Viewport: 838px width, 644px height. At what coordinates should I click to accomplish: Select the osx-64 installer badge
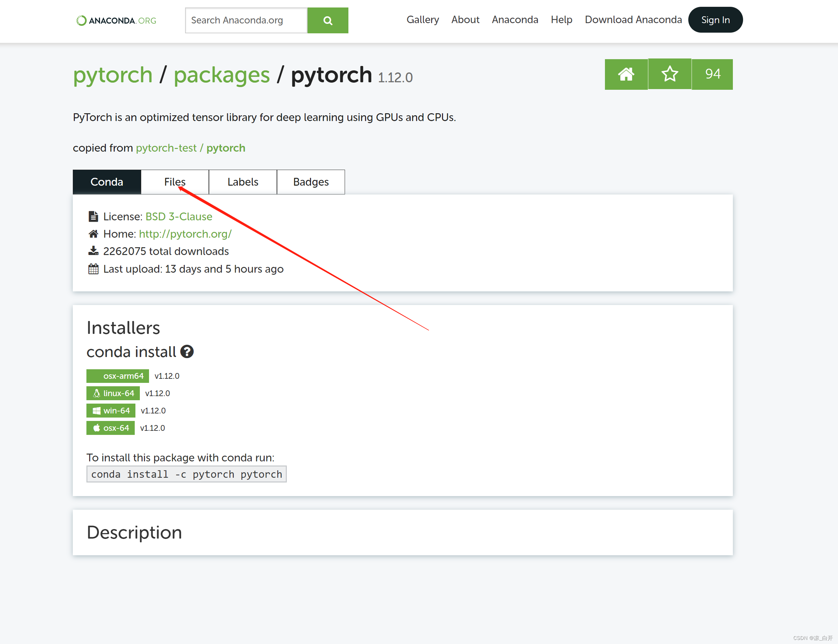pos(111,428)
